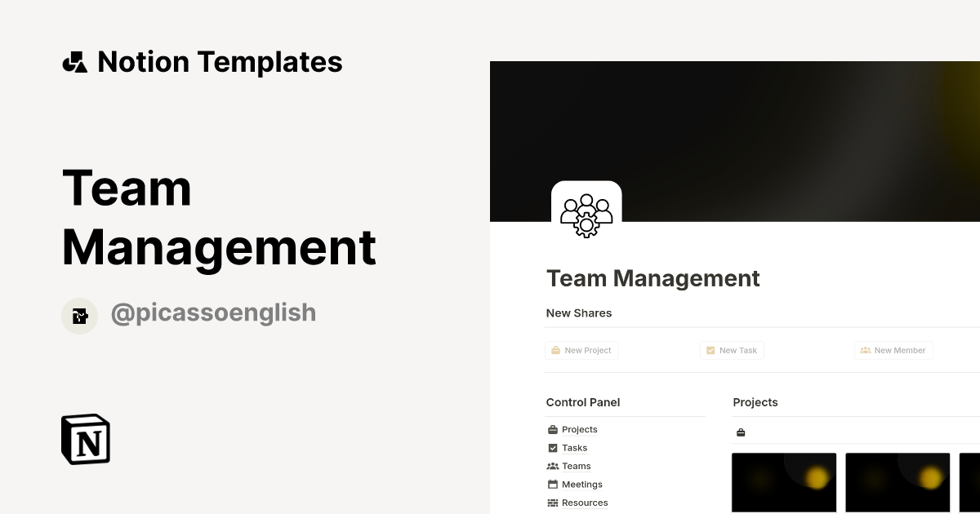Click the checkmark icon beside Tasks
The width and height of the screenshot is (980, 514).
pyautogui.click(x=552, y=448)
